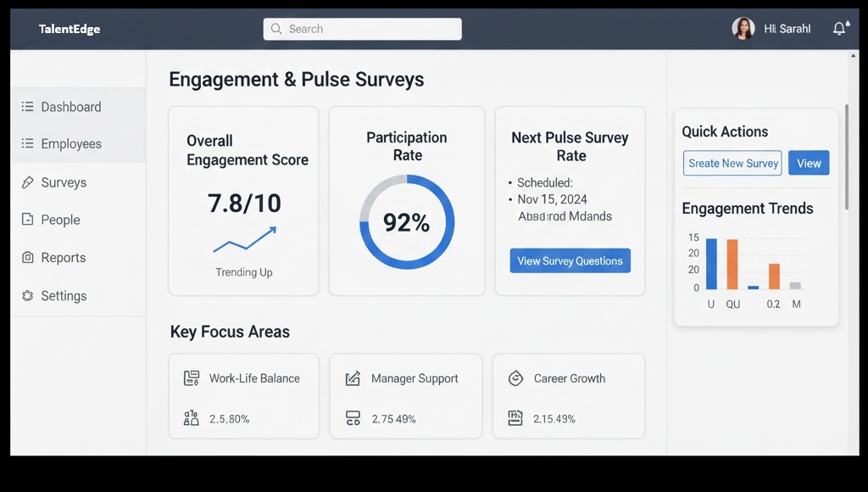Viewport: 868px width, 492px height.
Task: Click the notification bell icon
Action: 839,29
